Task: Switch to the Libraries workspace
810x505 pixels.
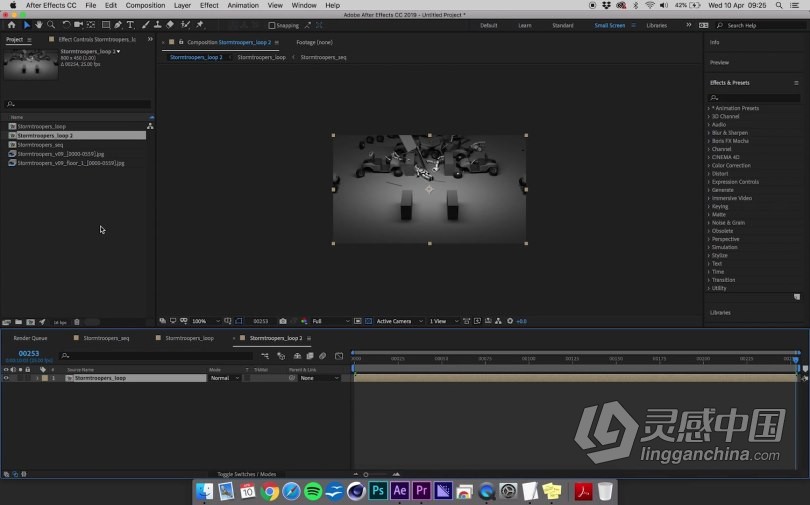Action: coord(657,25)
